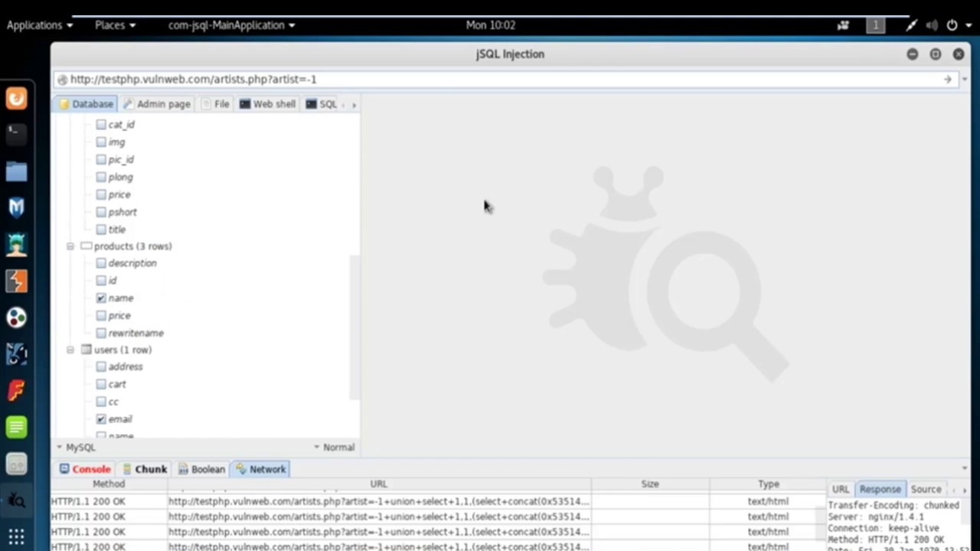Collapse the users table node

(70, 350)
